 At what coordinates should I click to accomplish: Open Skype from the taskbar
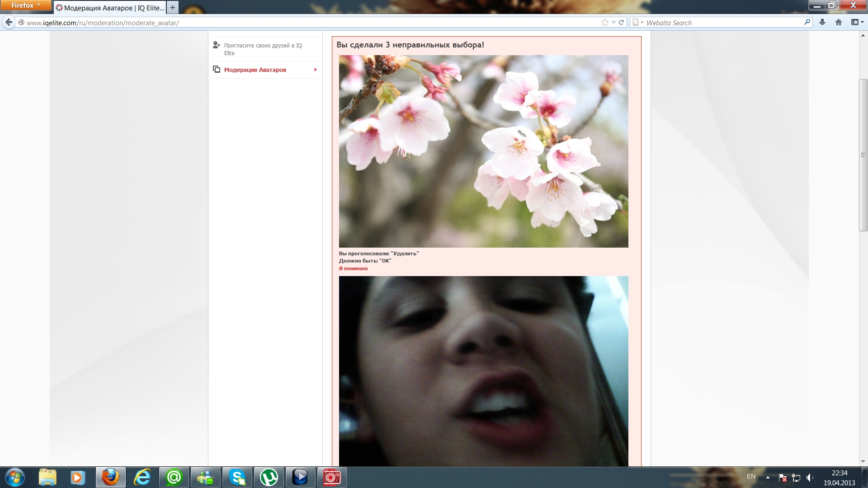coord(237,477)
